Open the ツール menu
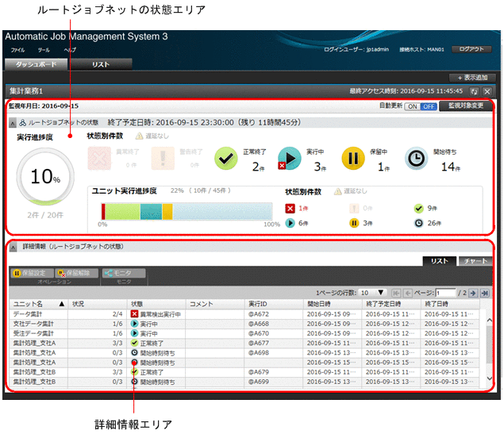Viewport: 504px width, 434px height. [x=44, y=50]
